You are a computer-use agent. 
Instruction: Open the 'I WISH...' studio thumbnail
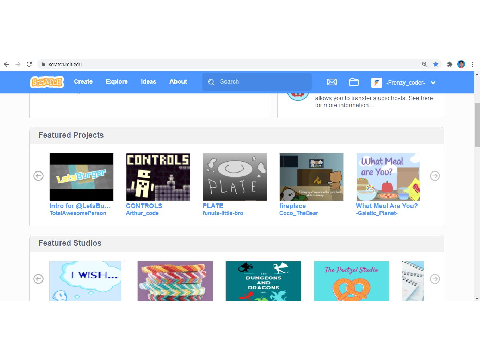(85, 281)
